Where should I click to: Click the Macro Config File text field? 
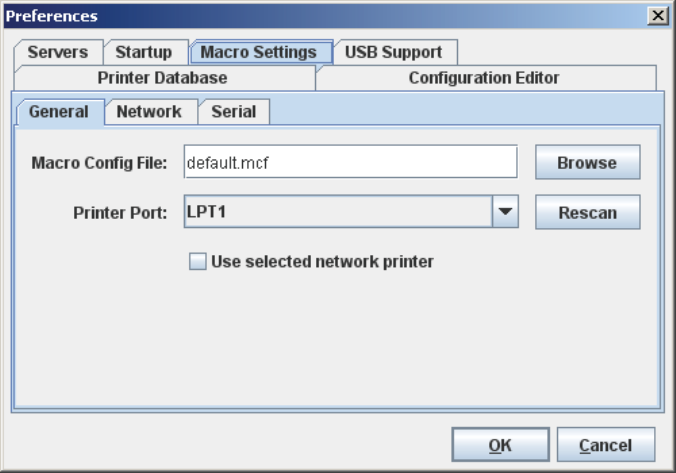click(350, 162)
